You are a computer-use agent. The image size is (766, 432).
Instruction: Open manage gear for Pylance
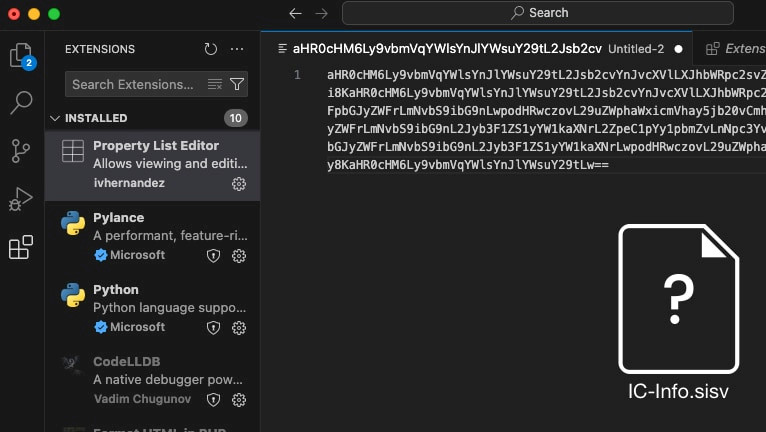(x=239, y=256)
